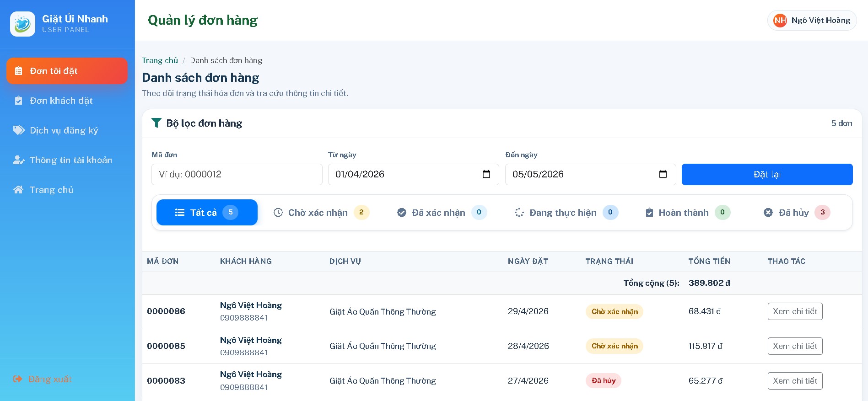Viewport: 868px width, 401px height.
Task: Click the clipboard-check icon on Hoàn thành tab
Action: 649,213
